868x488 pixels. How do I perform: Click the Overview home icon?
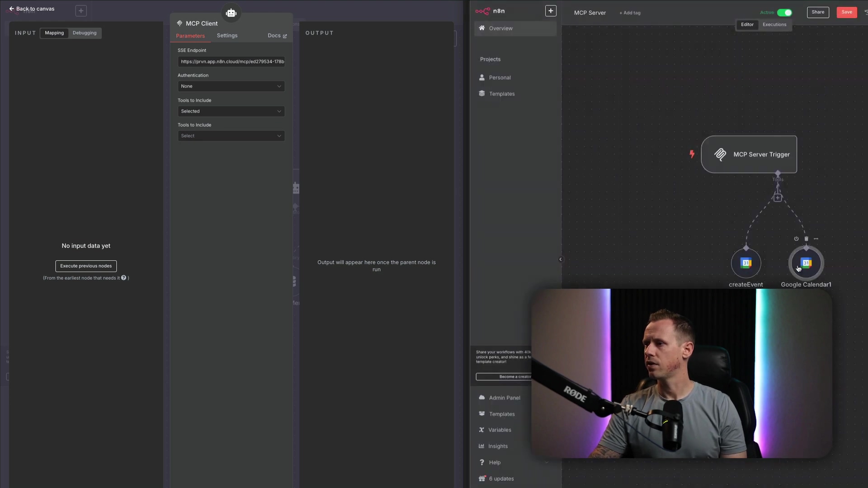[482, 28]
